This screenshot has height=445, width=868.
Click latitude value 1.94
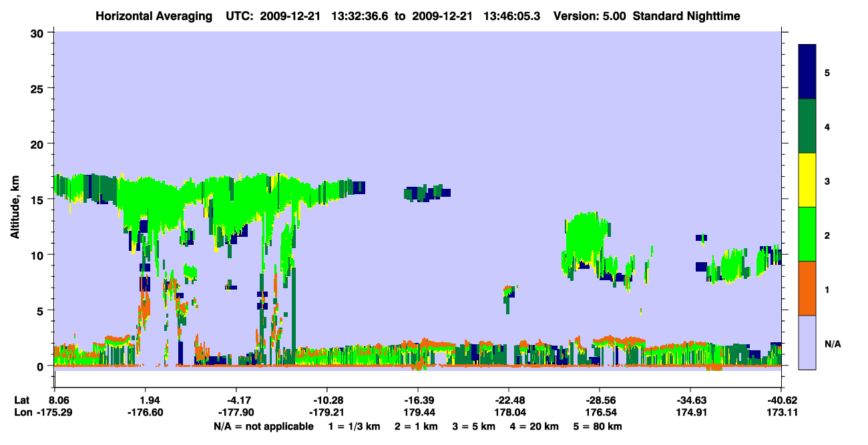[x=145, y=400]
